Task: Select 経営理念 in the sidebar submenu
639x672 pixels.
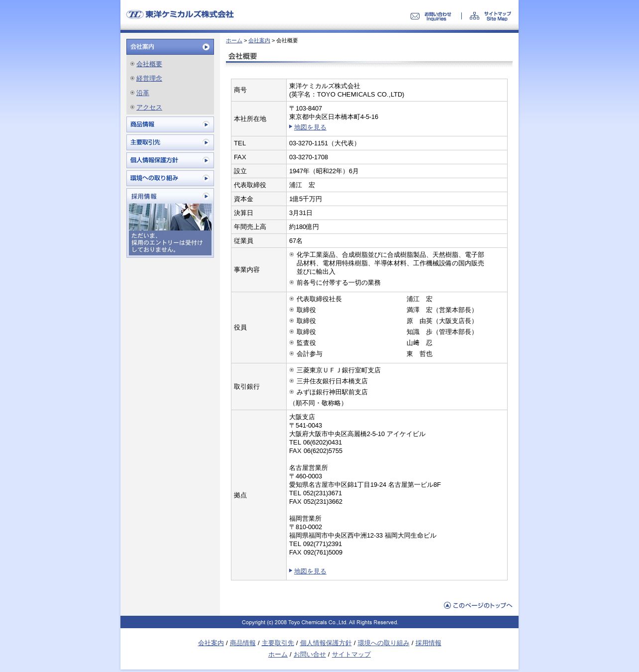Action: coord(149,79)
